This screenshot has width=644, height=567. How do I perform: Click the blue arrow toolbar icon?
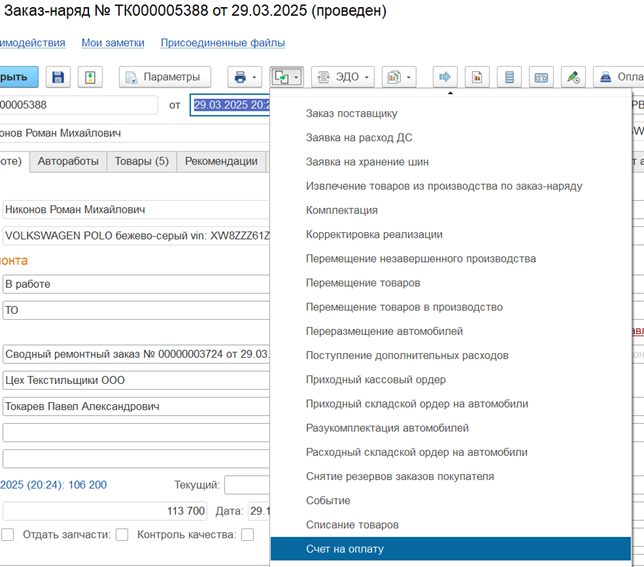pyautogui.click(x=446, y=77)
